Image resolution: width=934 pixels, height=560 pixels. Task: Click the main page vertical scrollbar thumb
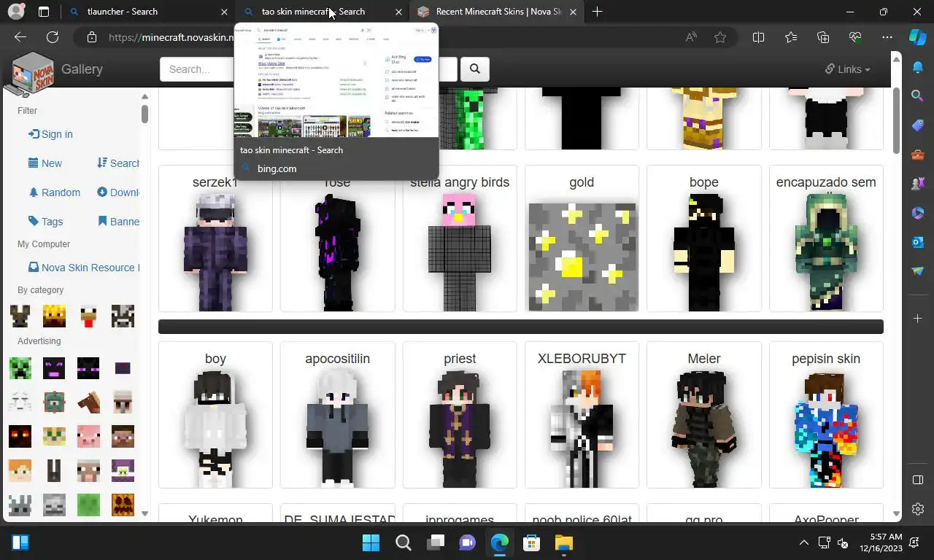click(x=896, y=120)
